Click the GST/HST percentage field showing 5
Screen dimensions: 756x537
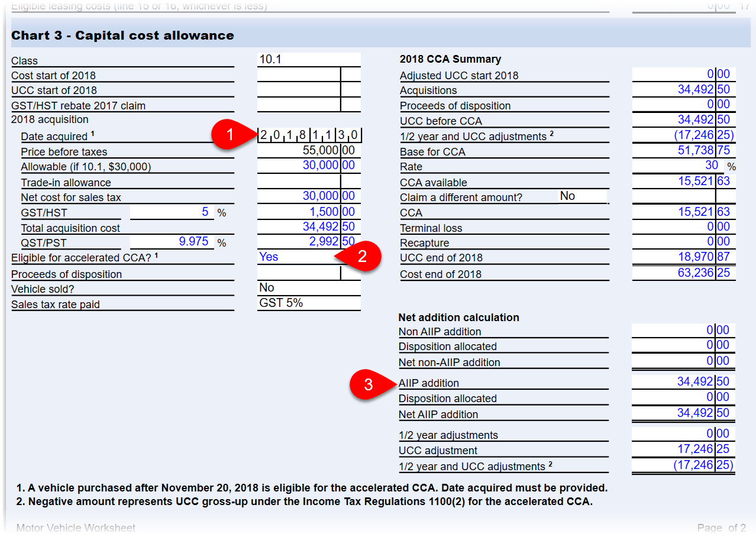172,212
